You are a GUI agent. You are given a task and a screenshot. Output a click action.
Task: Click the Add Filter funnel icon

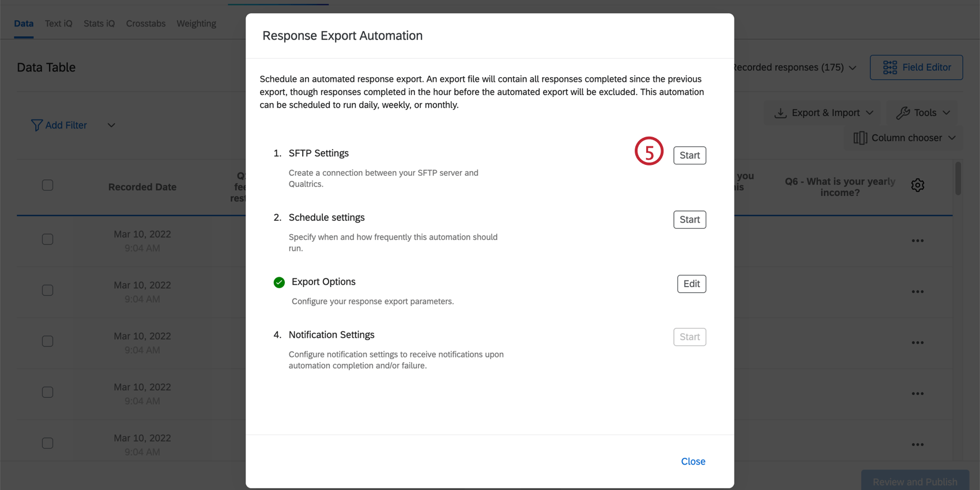pos(36,125)
